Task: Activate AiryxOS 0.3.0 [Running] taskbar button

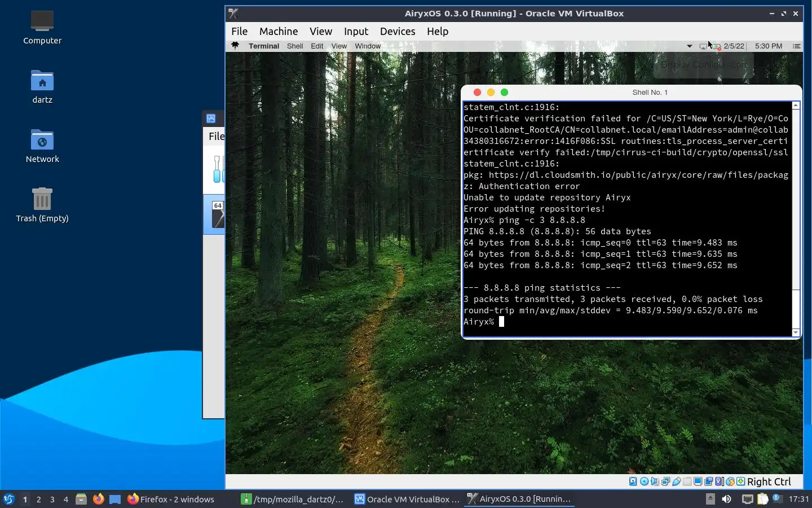Action: (519, 499)
